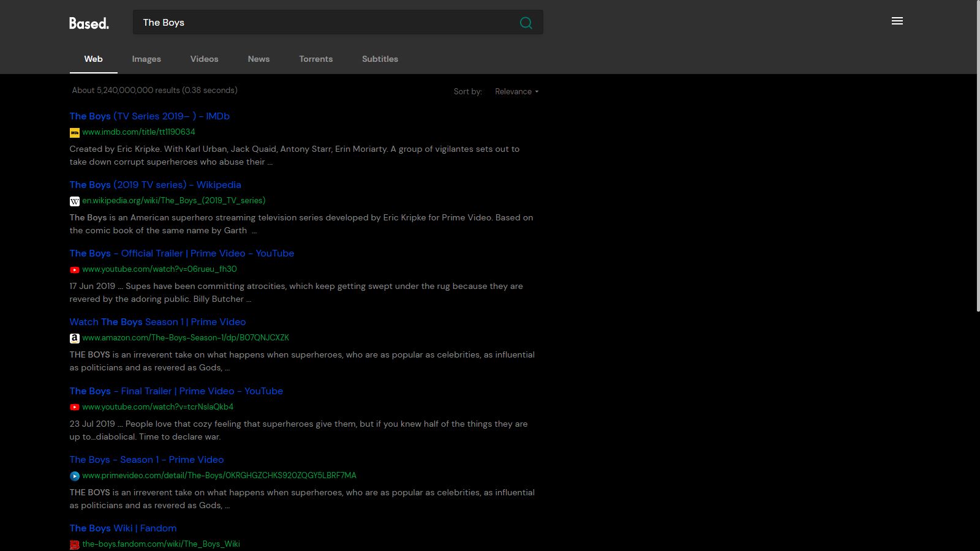The height and width of the screenshot is (551, 980).
Task: Open the News tab
Action: coord(258,59)
